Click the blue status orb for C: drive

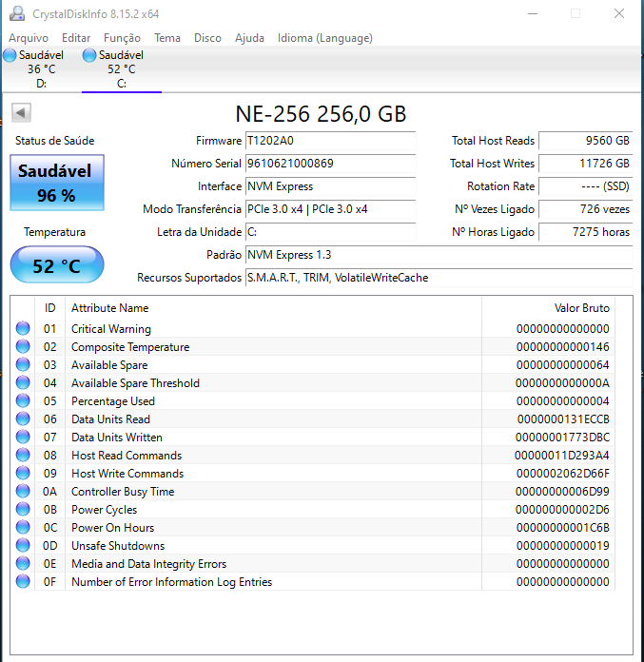89,55
